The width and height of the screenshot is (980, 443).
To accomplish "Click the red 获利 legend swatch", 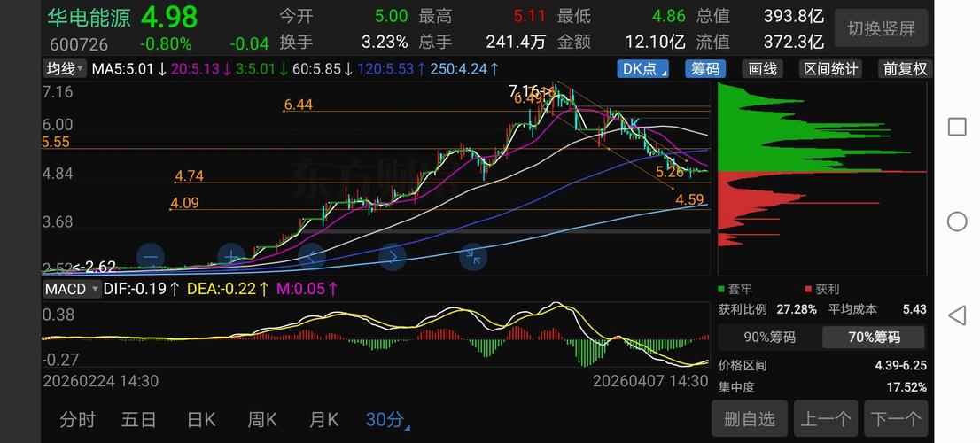I will click(x=808, y=290).
